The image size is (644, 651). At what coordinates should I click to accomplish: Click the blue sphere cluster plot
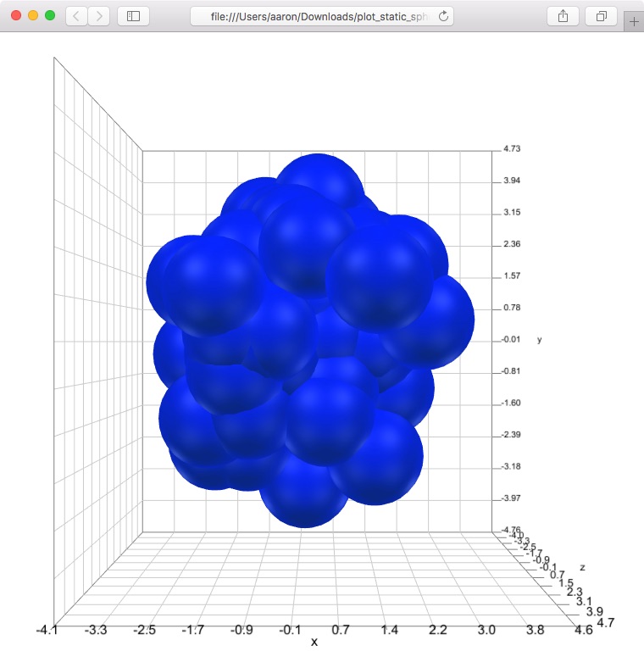(x=310, y=341)
